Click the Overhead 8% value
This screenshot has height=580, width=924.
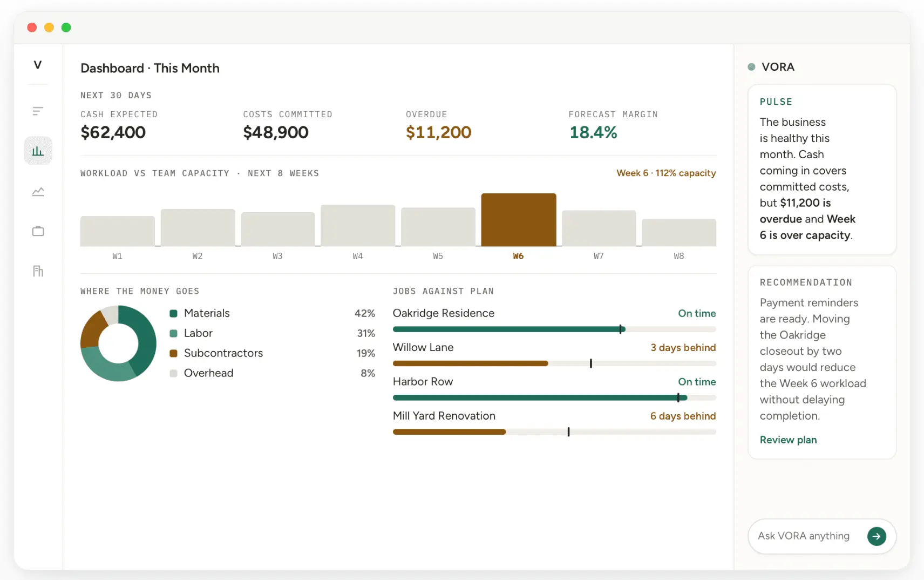point(368,374)
